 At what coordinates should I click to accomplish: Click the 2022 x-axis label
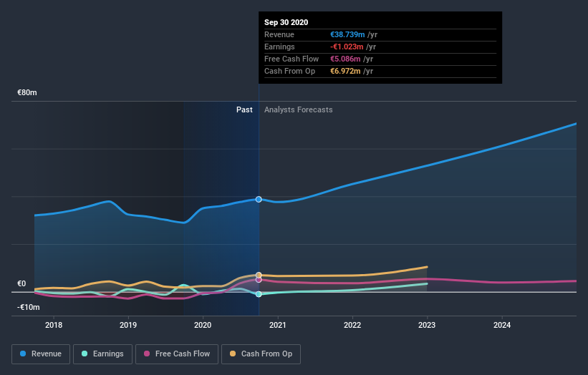point(352,325)
